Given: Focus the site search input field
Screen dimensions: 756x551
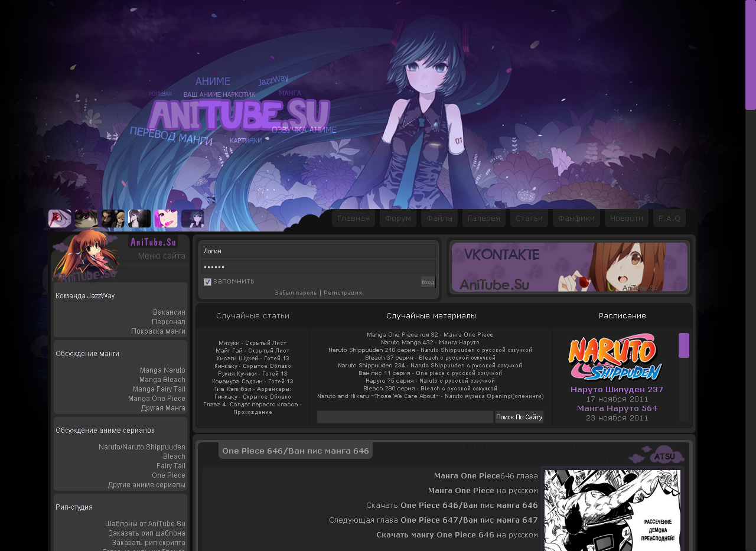Looking at the screenshot, I should click(x=405, y=417).
